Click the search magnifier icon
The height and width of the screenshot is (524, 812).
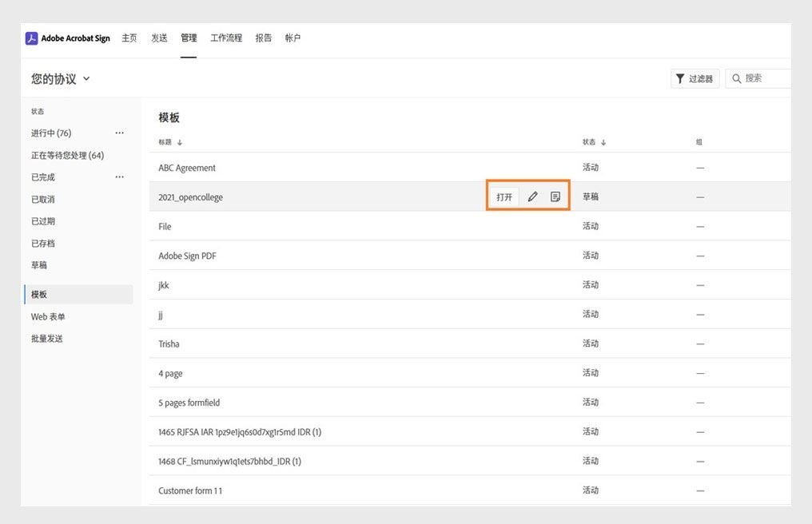click(x=736, y=78)
